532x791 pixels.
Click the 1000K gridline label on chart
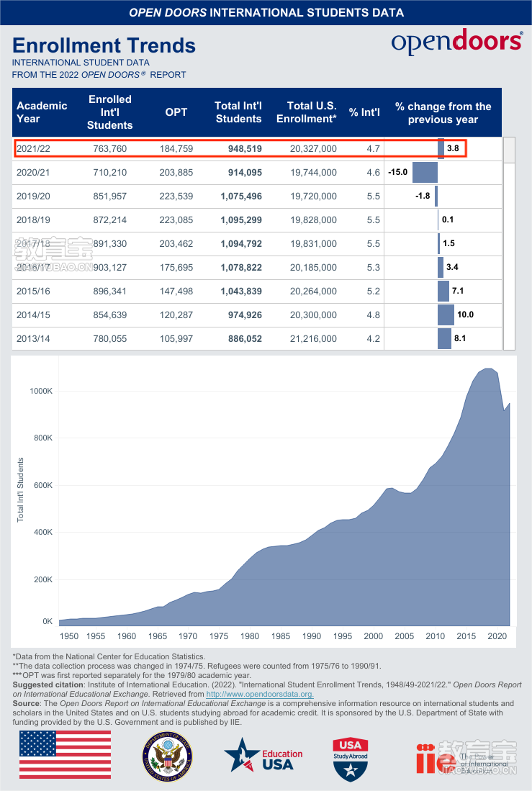tap(41, 391)
